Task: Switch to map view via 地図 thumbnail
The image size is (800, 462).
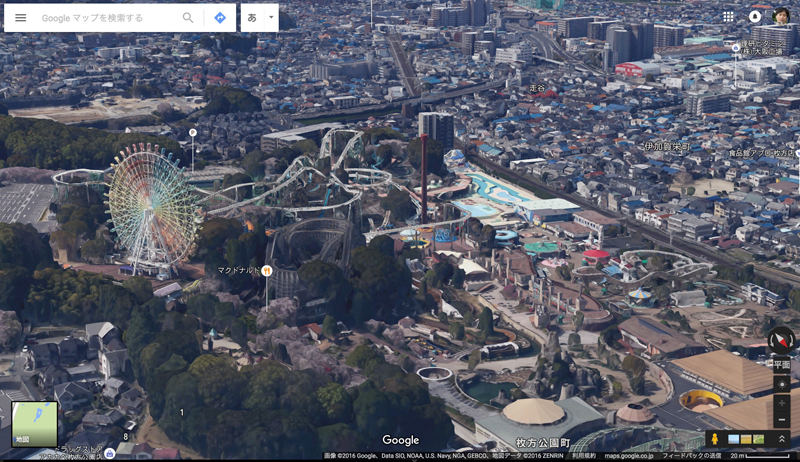Action: [34, 423]
